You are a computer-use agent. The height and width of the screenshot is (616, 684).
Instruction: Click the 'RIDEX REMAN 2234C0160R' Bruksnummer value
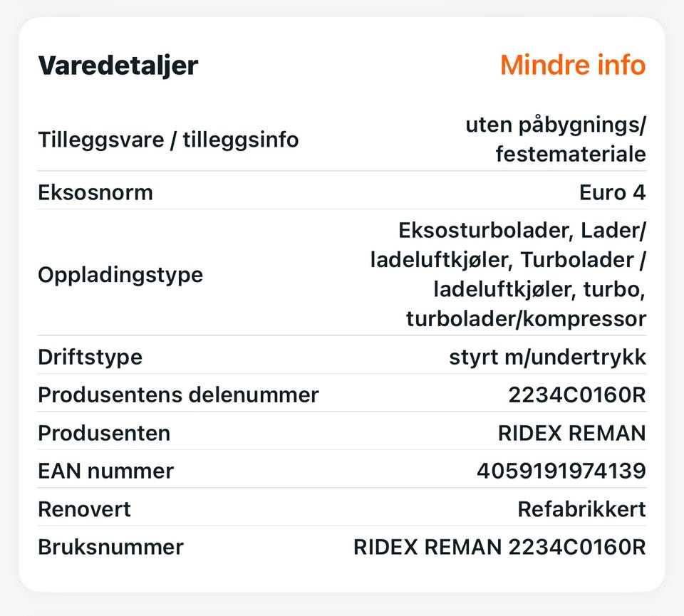[x=499, y=547]
